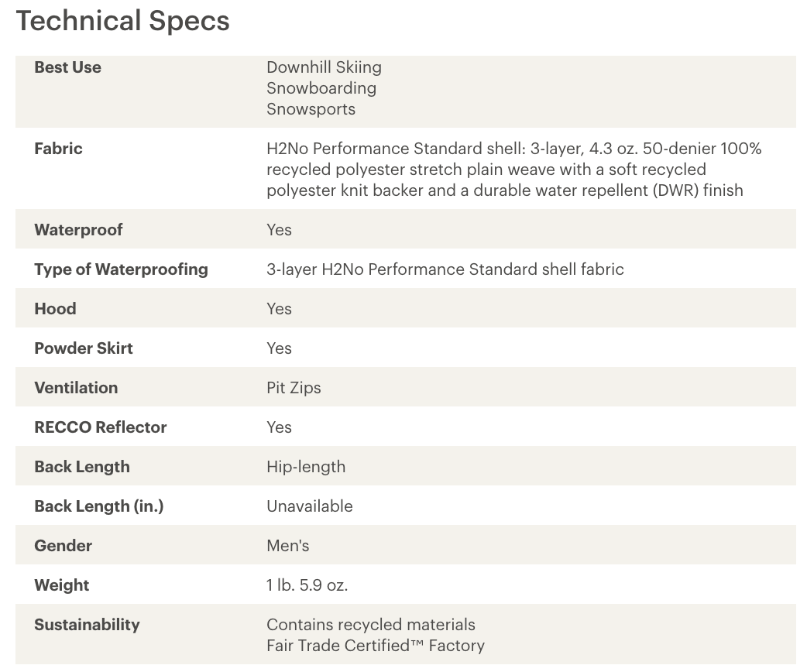Click the Hip-length back length value
Image resolution: width=807 pixels, height=672 pixels.
[x=306, y=467]
